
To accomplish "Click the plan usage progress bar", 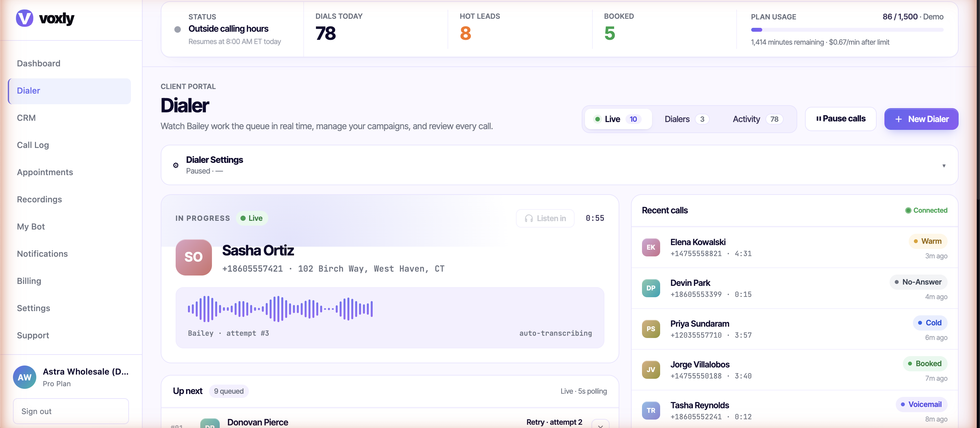I will [x=847, y=30].
